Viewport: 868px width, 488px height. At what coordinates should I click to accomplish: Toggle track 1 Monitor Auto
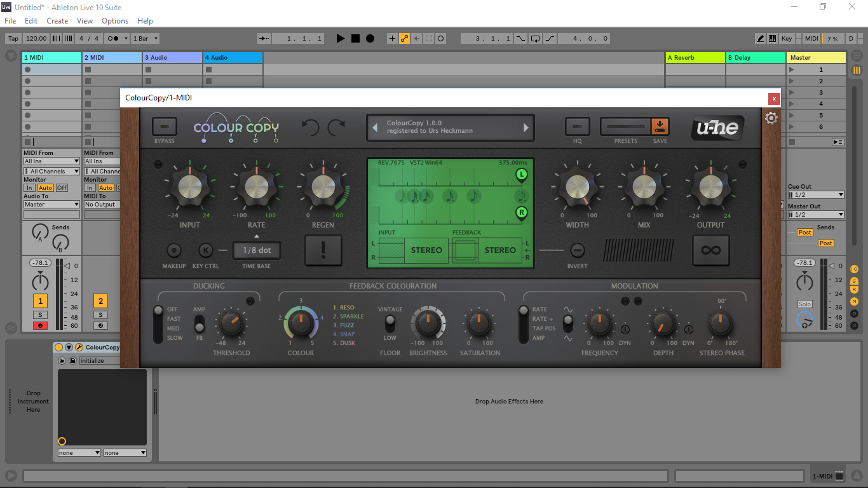click(x=45, y=188)
